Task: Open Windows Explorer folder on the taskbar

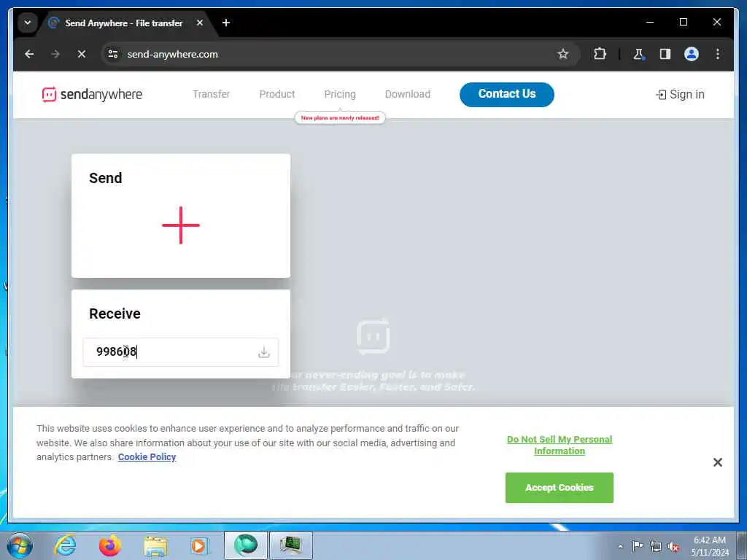Action: pos(155,545)
